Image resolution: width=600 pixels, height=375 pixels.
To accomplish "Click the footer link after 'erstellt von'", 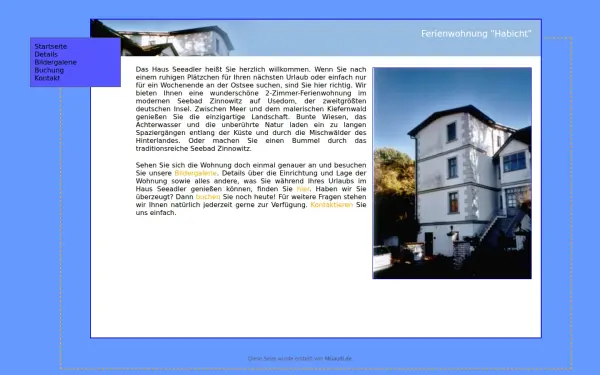I will click(x=338, y=359).
